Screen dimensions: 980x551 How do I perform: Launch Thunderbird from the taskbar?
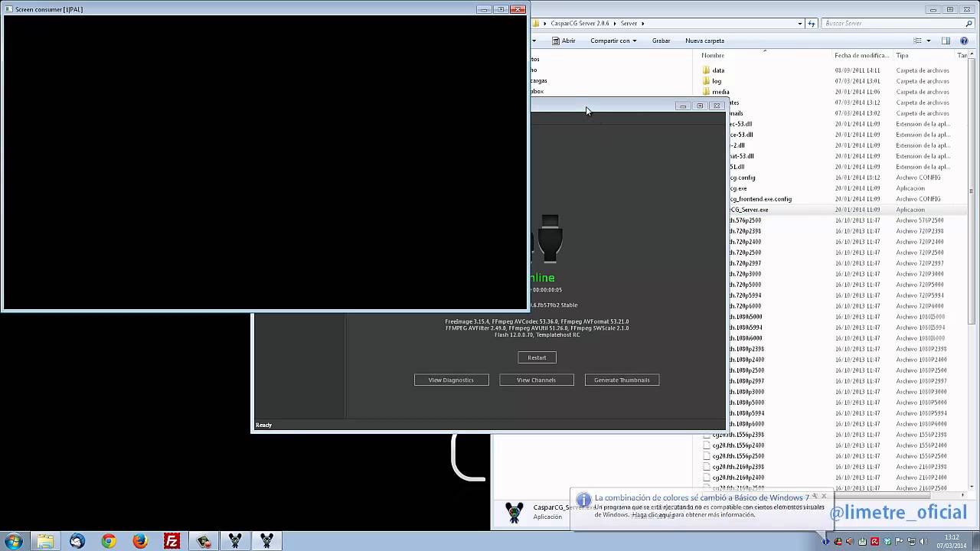click(x=77, y=541)
